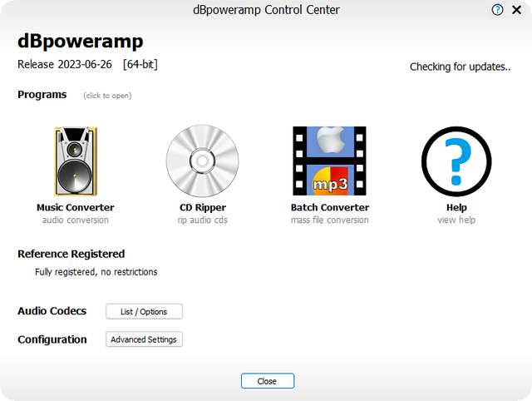Click the large blue question mark Help icon
This screenshot has height=401, width=532.
456,161
